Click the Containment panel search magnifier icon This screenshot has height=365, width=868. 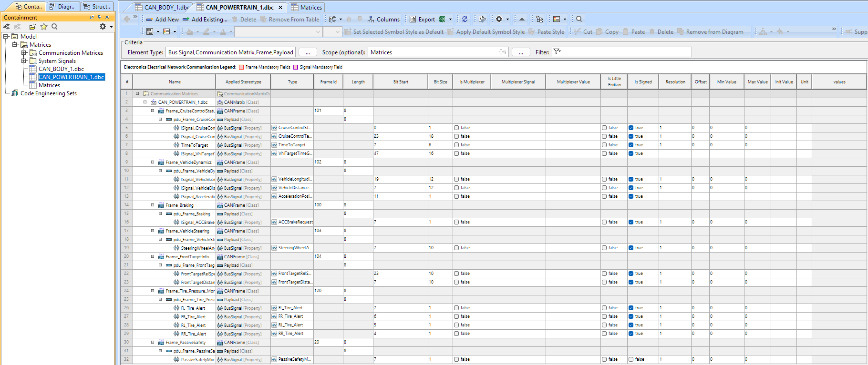coord(54,27)
